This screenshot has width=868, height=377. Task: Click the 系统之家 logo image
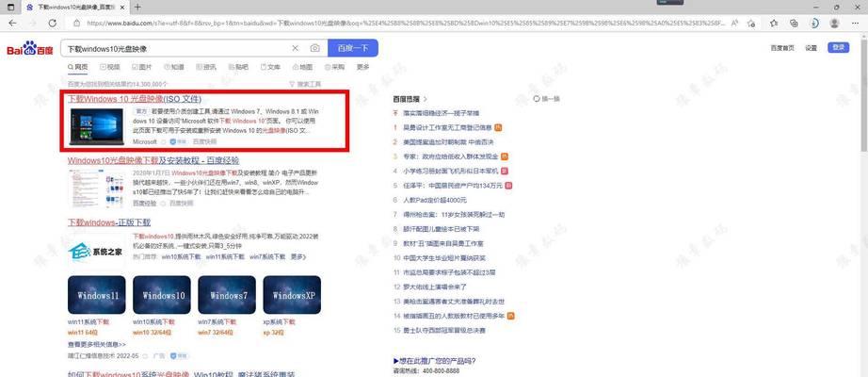96,251
